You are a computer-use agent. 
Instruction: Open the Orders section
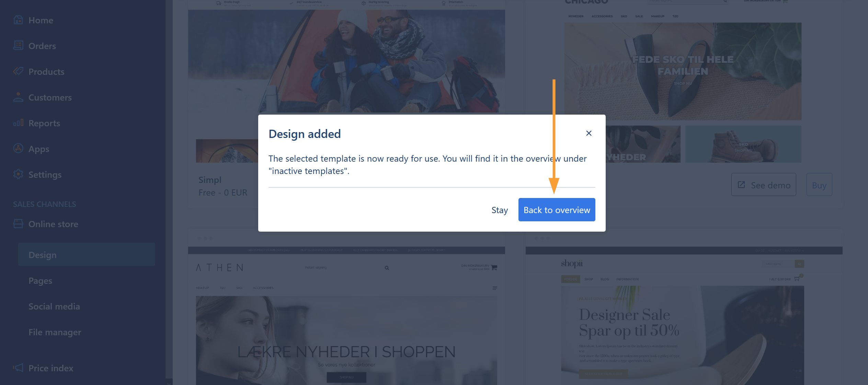[x=42, y=46]
